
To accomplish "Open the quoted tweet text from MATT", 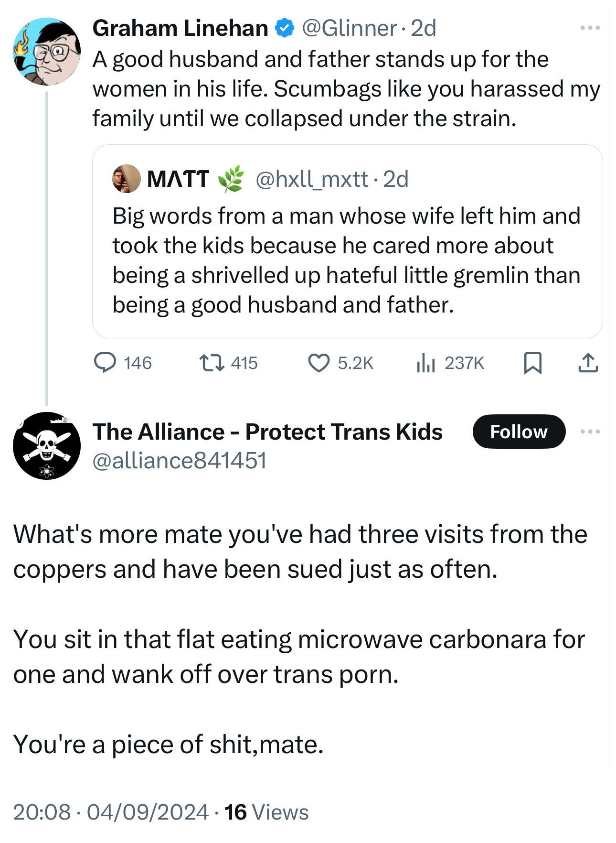I will 346,260.
